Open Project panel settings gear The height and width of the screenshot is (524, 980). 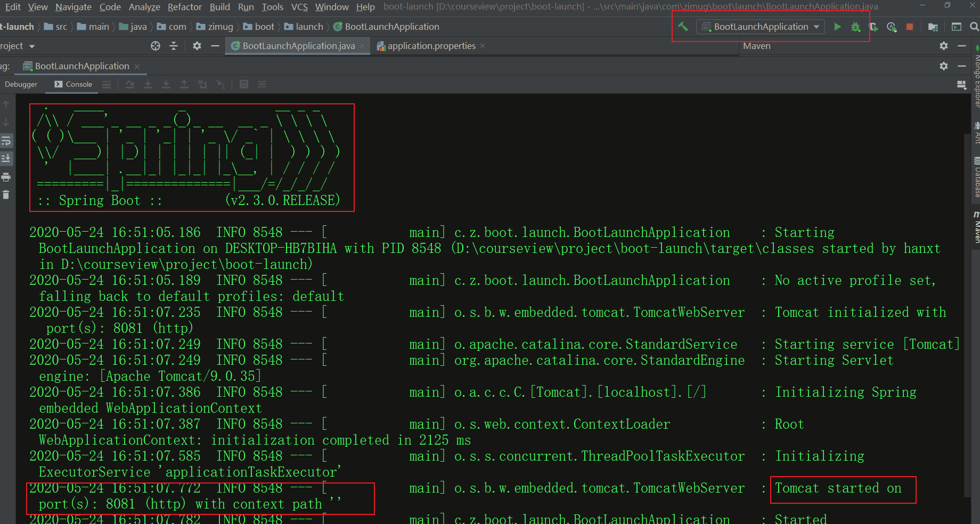pyautogui.click(x=197, y=46)
